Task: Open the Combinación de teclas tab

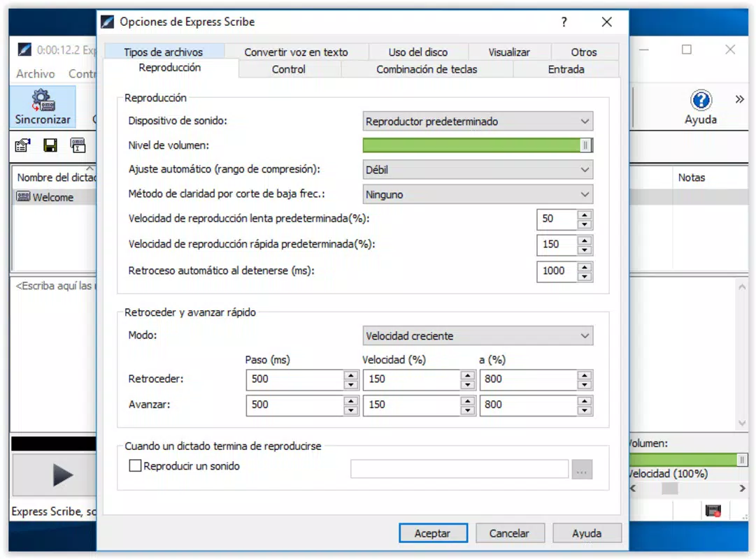Action: click(x=427, y=69)
